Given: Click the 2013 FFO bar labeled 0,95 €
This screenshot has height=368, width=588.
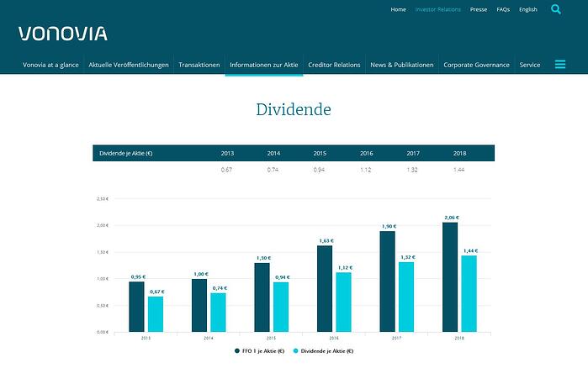Looking at the screenshot, I should [x=136, y=307].
